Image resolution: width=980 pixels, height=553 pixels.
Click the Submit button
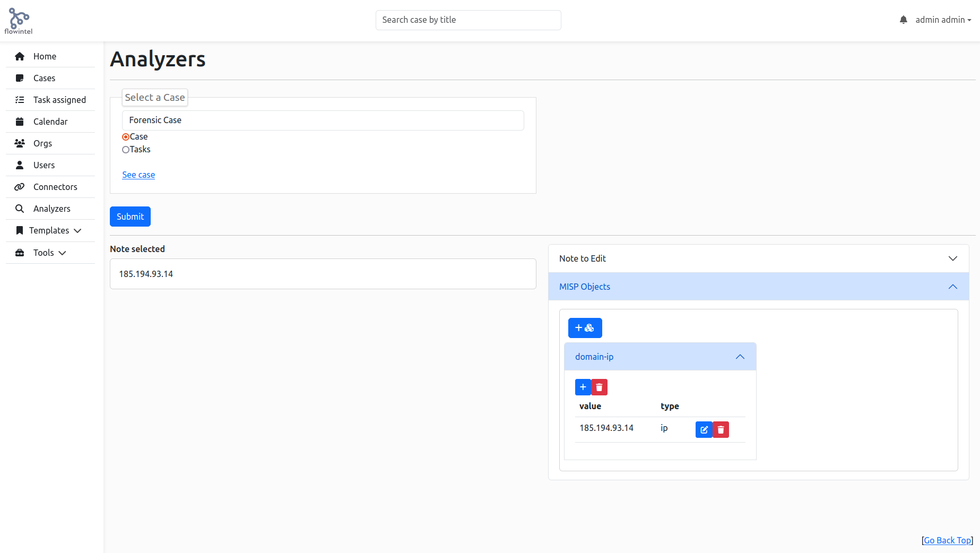point(130,217)
